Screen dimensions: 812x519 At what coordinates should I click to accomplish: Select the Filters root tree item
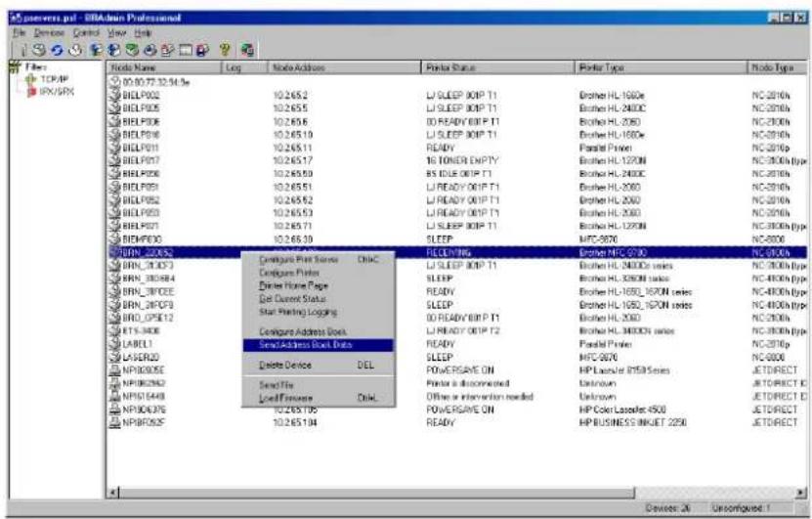click(x=36, y=66)
